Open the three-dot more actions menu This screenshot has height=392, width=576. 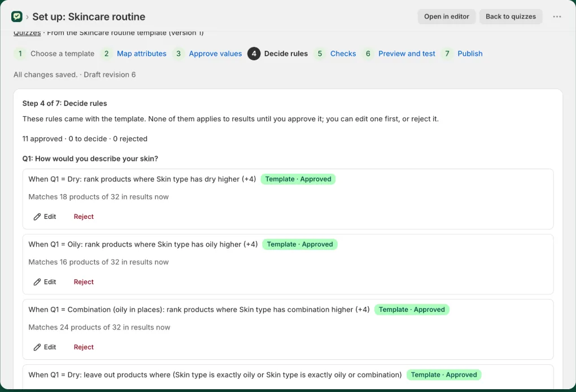point(557,16)
